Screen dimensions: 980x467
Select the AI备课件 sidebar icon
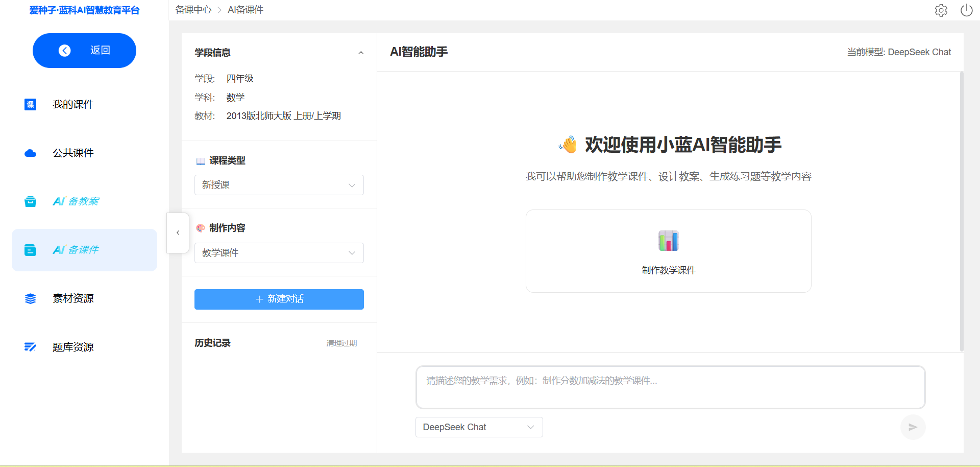(30, 250)
